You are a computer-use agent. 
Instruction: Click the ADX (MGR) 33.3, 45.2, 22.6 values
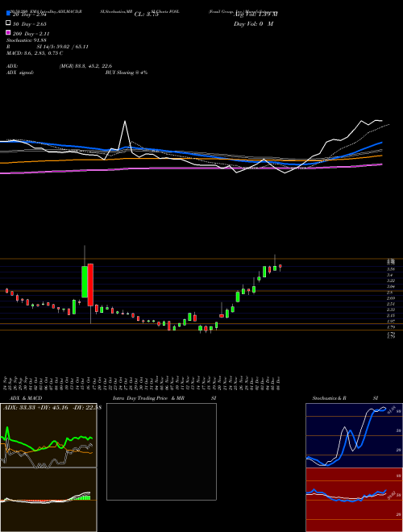click(85, 66)
